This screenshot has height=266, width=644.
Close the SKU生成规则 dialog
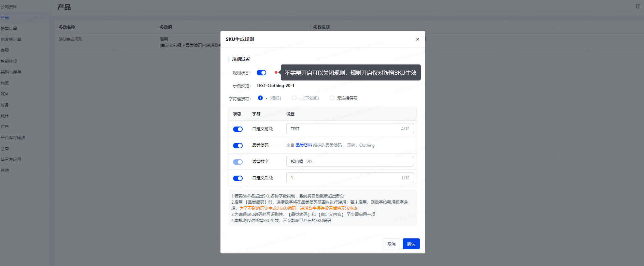pyautogui.click(x=417, y=39)
